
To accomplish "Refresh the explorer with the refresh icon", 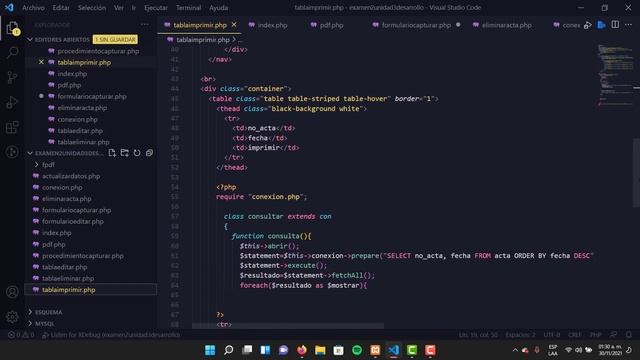I will point(137,153).
